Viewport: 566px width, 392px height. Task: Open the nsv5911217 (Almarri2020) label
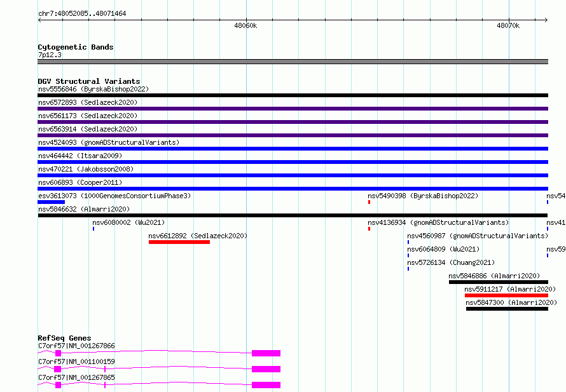click(510, 289)
